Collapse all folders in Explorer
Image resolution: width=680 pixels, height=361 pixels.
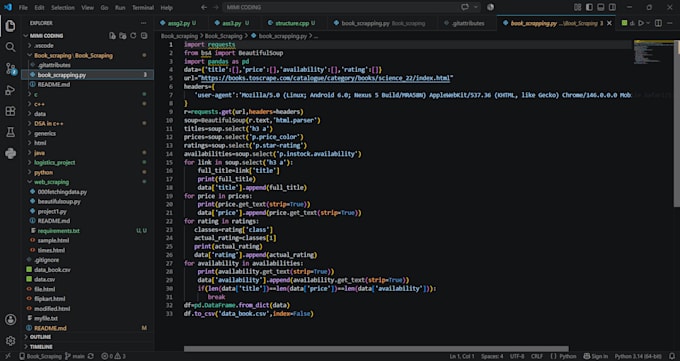(x=144, y=36)
